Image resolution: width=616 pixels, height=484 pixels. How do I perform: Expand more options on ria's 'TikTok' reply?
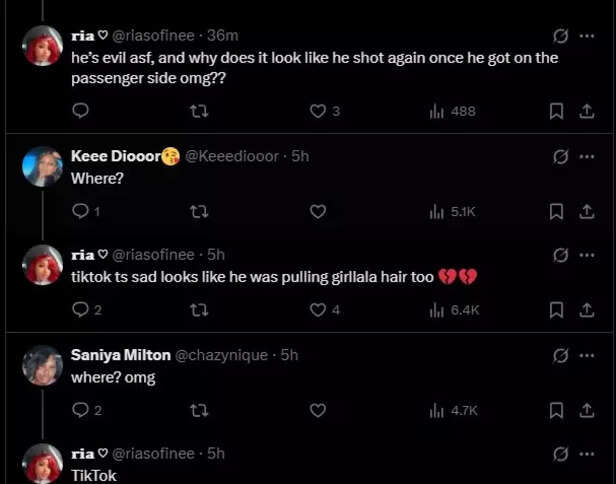587,453
